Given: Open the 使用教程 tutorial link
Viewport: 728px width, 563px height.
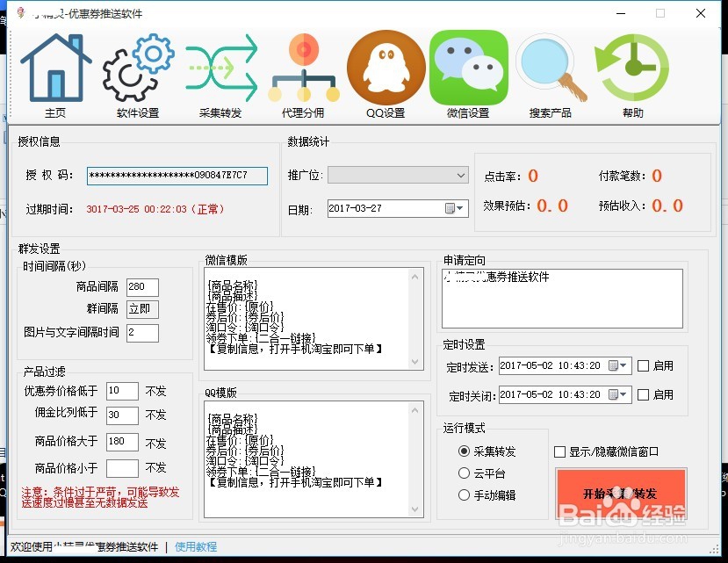Looking at the screenshot, I should tap(196, 546).
